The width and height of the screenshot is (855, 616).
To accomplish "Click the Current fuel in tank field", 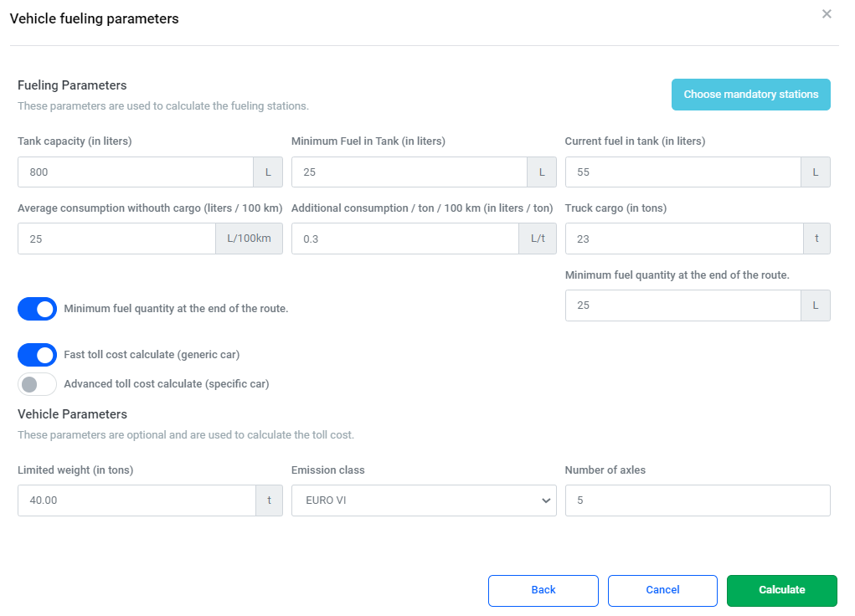I will pyautogui.click(x=682, y=172).
